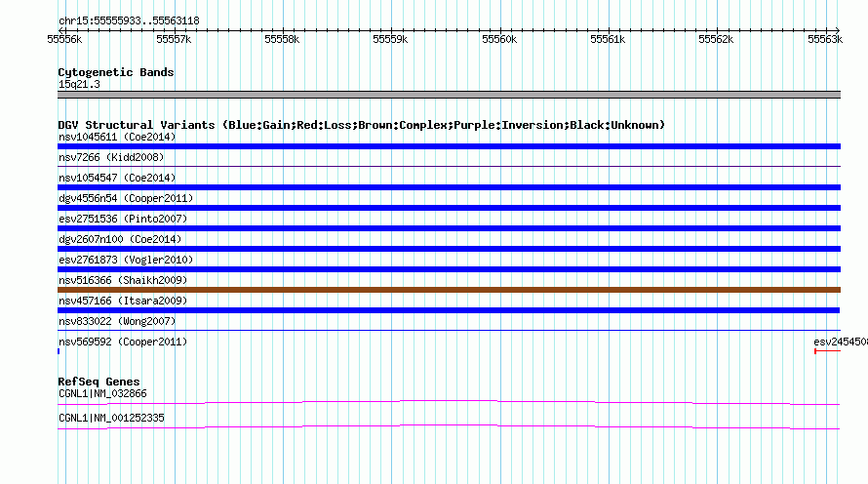Image resolution: width=868 pixels, height=484 pixels.
Task: Select the DGV Structural Variants track title
Action: pyautogui.click(x=361, y=125)
